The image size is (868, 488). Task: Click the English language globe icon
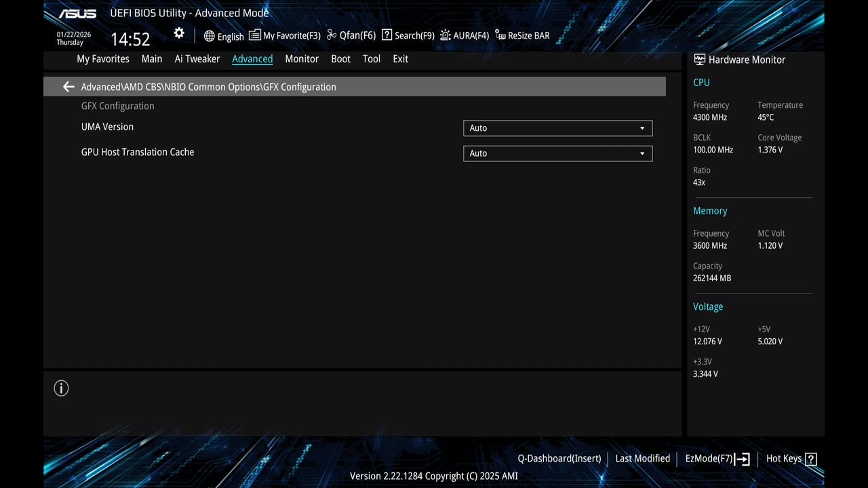point(208,36)
